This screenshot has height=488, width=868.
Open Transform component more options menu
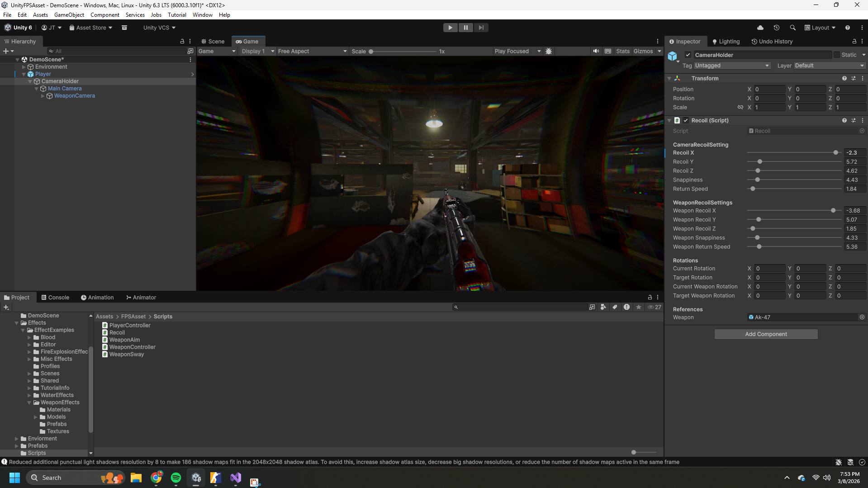pyautogui.click(x=863, y=78)
